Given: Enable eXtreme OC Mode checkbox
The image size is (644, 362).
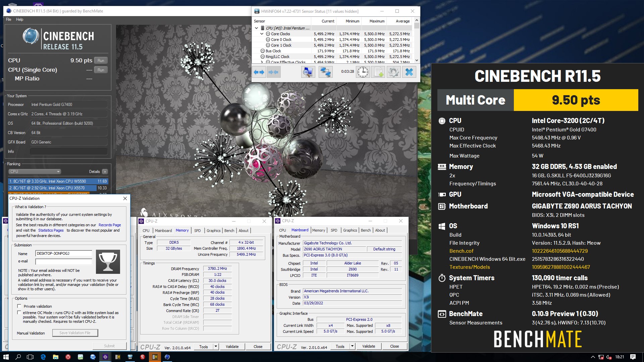Looking at the screenshot, I should pyautogui.click(x=19, y=312).
